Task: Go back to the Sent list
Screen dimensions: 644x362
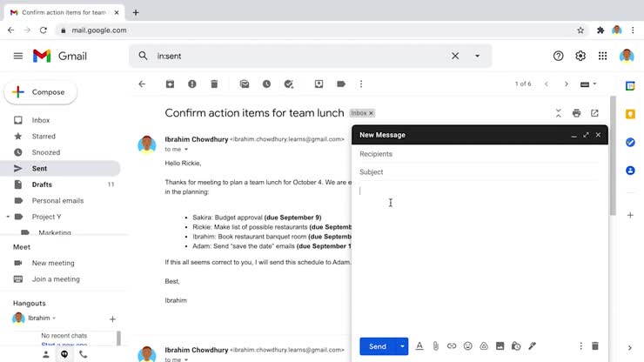Action: tap(142, 84)
